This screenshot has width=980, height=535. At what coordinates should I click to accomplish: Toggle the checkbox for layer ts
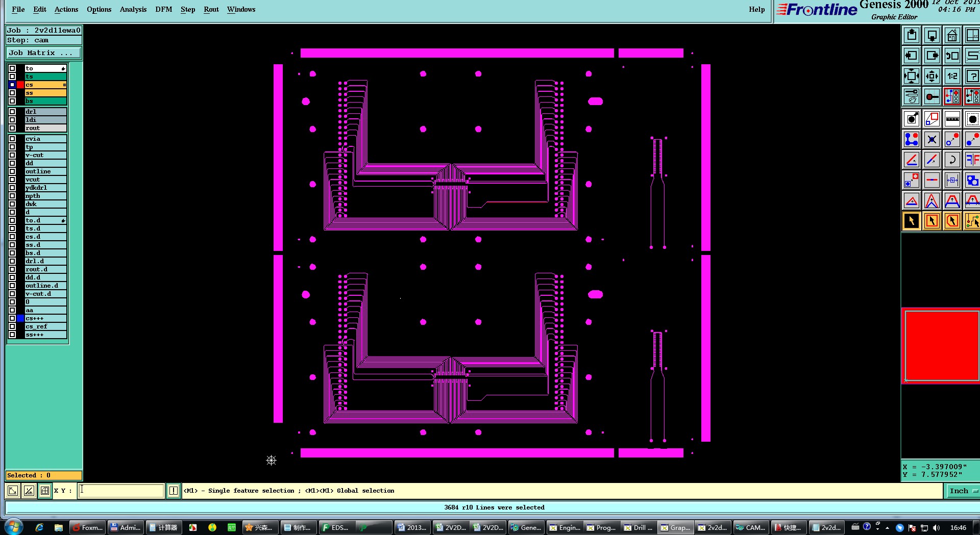click(x=12, y=77)
